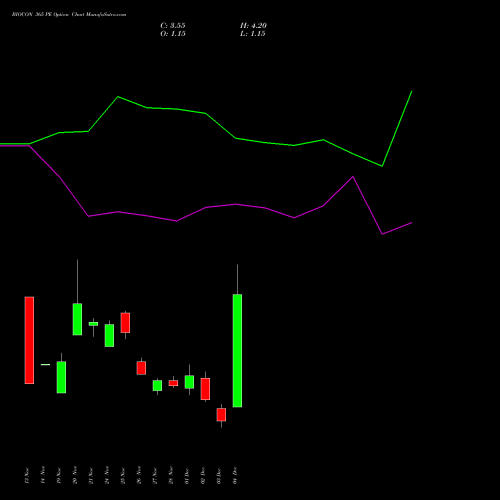Click the green candlestick for 20 Nov

point(77,319)
